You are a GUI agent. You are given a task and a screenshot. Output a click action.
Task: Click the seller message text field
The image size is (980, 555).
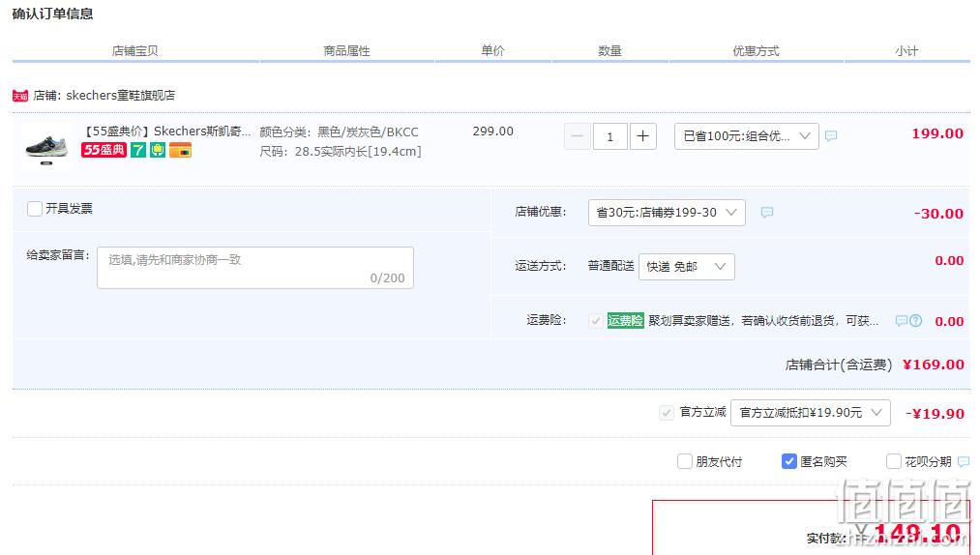[255, 268]
